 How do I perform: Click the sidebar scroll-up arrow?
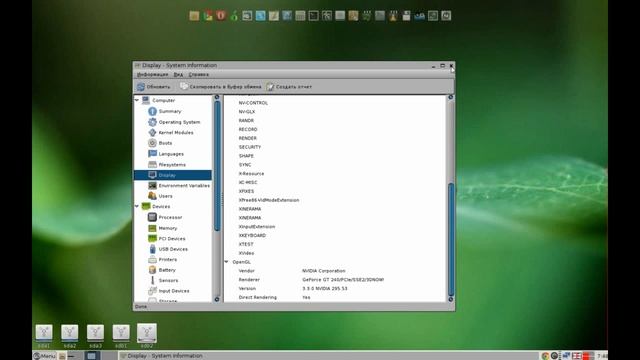tap(217, 98)
